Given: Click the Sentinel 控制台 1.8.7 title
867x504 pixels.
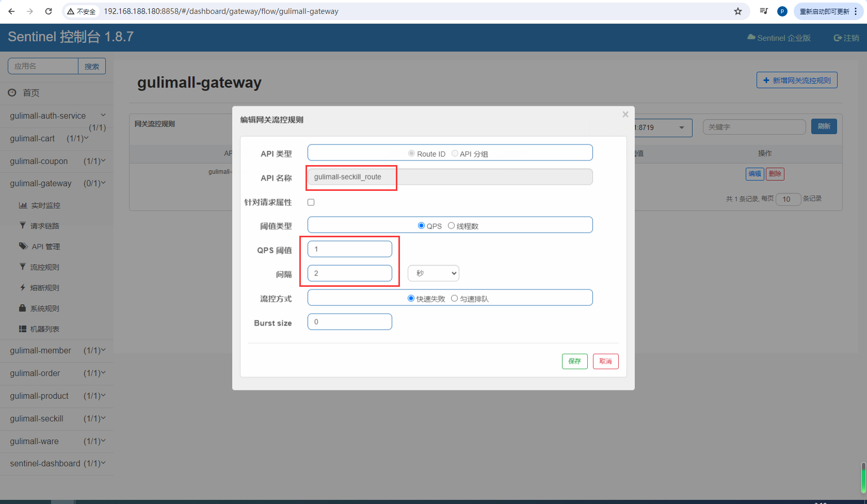Looking at the screenshot, I should point(71,37).
